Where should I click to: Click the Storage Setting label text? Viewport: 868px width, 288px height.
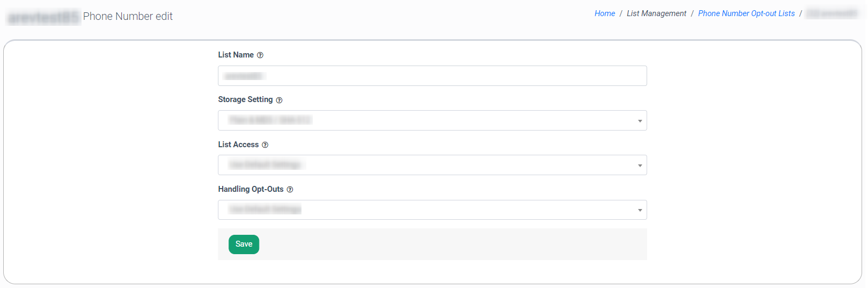pyautogui.click(x=245, y=99)
